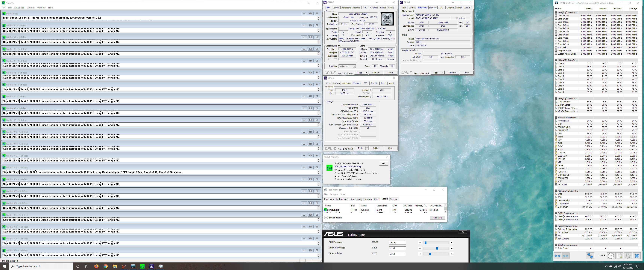644x270 pixels.
Task: Click HWiNFO blue X close sensors icon
Action: pos(637,256)
